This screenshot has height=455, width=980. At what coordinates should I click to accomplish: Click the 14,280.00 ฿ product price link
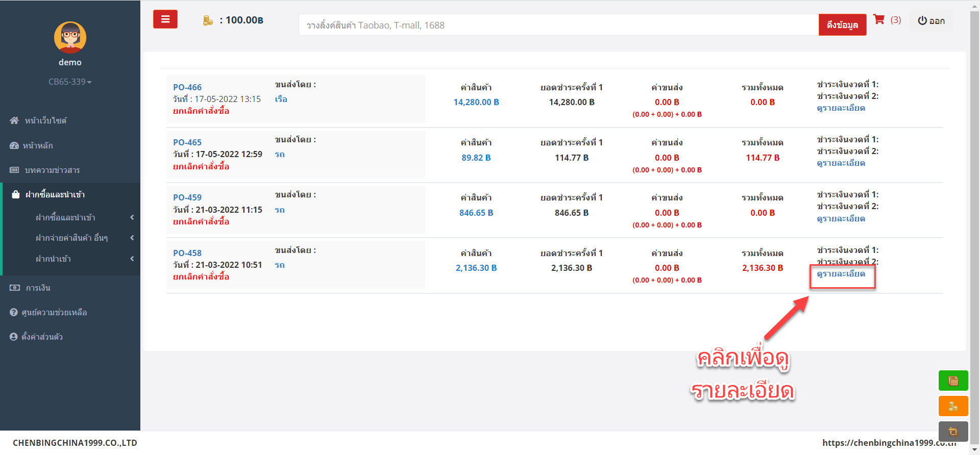pyautogui.click(x=476, y=102)
